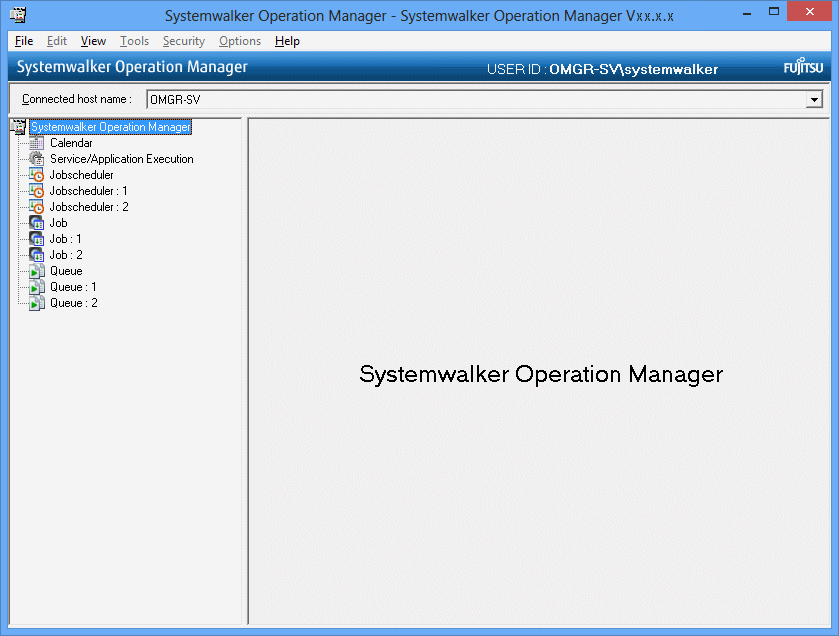Screen dimensions: 839x636
Task: Click the Connected host name label
Action: tap(77, 99)
